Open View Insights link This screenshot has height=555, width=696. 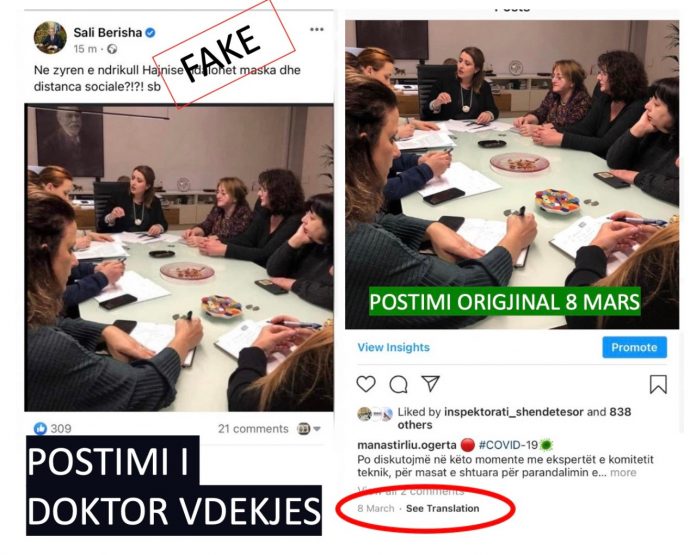393,347
